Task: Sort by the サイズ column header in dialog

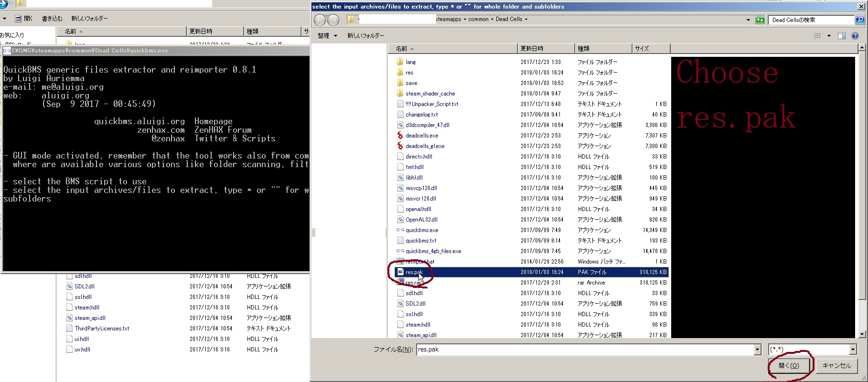Action: tap(651, 49)
